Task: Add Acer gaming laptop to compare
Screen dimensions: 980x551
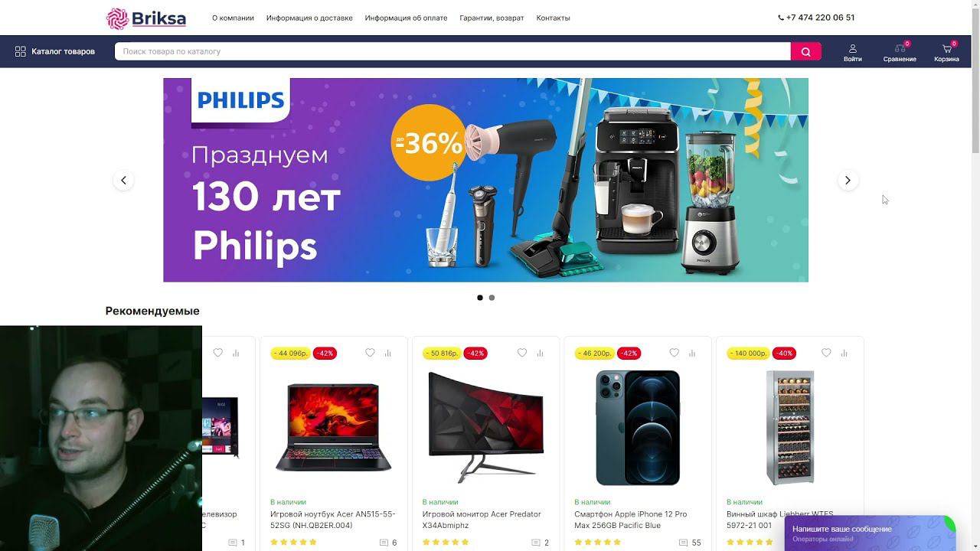Action: (388, 353)
